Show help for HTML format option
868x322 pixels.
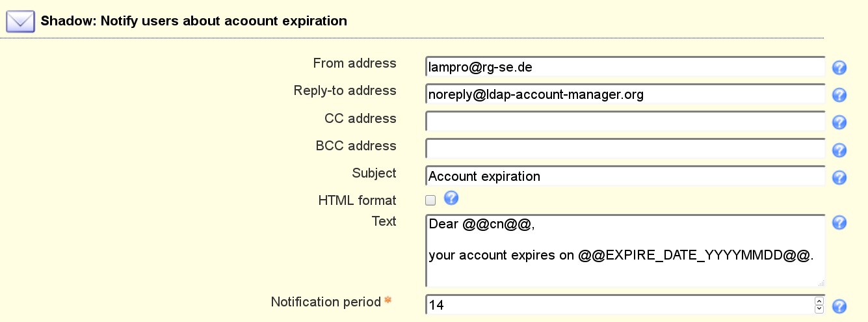[451, 198]
